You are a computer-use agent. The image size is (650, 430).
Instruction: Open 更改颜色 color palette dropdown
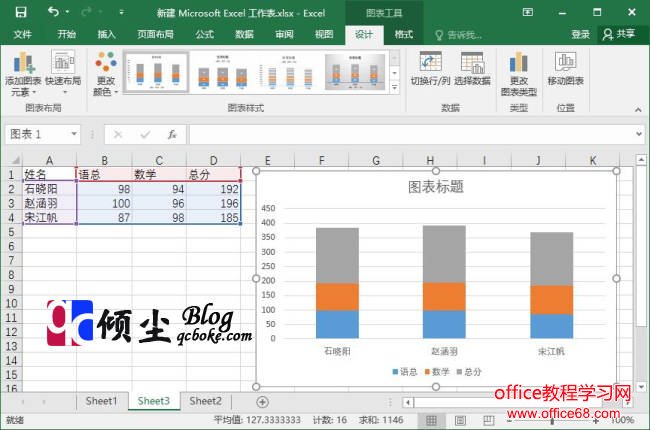106,73
